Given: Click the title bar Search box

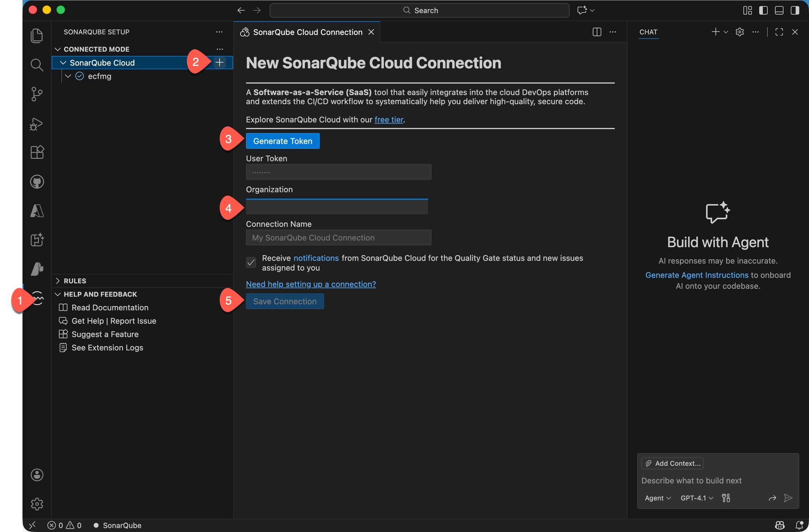Looking at the screenshot, I should point(420,10).
